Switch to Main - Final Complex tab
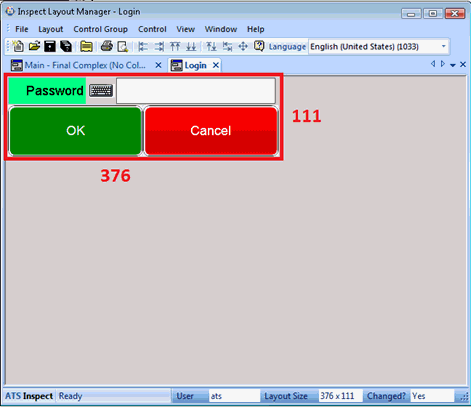 (x=85, y=65)
